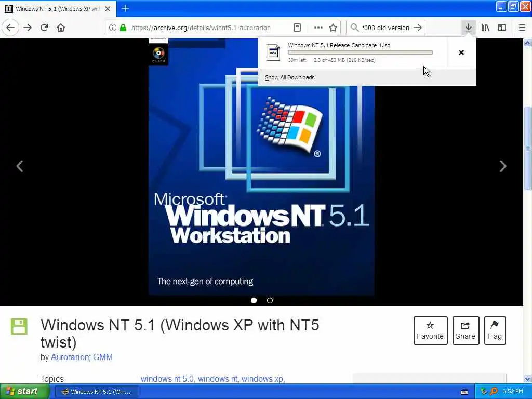Open the Library icon
The width and height of the screenshot is (532, 399).
[x=486, y=28]
